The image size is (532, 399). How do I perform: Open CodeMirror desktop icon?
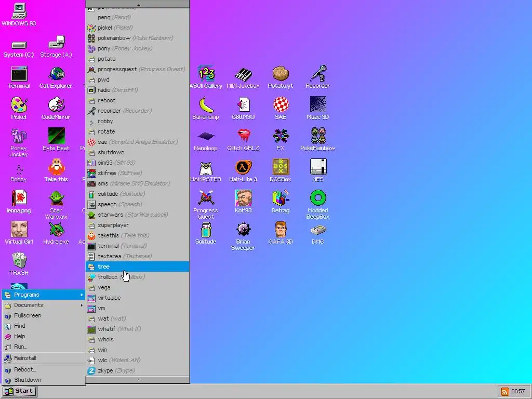(56, 109)
